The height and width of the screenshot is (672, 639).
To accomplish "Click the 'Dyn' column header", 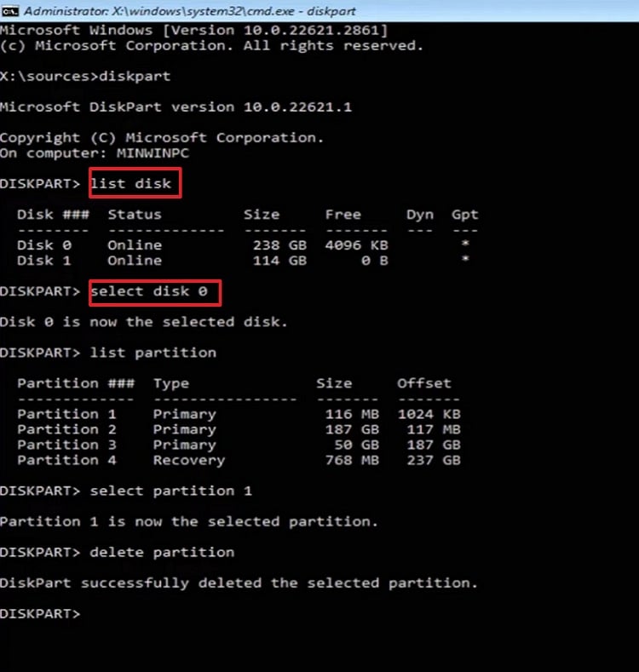I will pos(420,215).
